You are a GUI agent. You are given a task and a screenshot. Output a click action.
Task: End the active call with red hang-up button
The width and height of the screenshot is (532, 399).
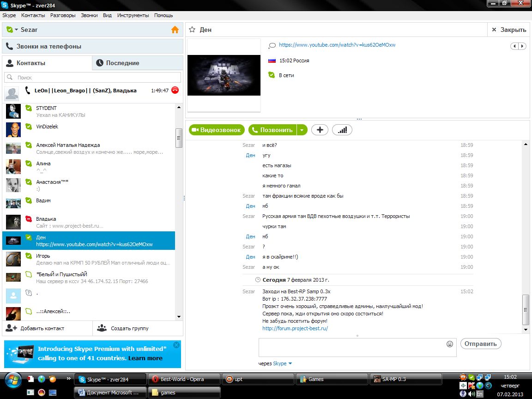(175, 90)
